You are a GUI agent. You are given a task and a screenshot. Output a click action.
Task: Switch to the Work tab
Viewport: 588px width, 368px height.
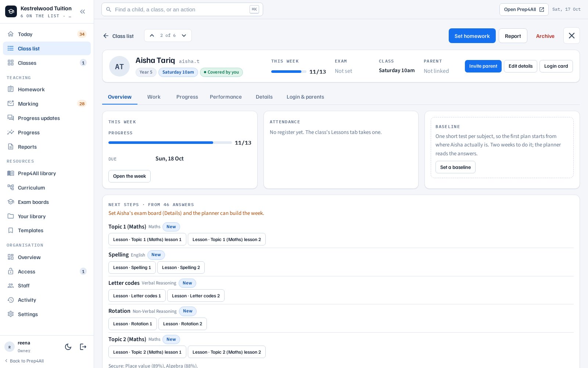point(154,97)
